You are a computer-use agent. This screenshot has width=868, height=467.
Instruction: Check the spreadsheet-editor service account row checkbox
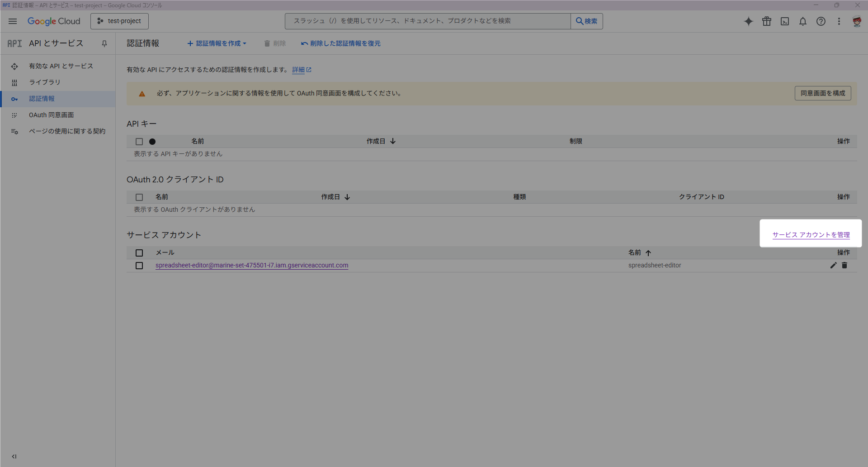[x=139, y=266]
